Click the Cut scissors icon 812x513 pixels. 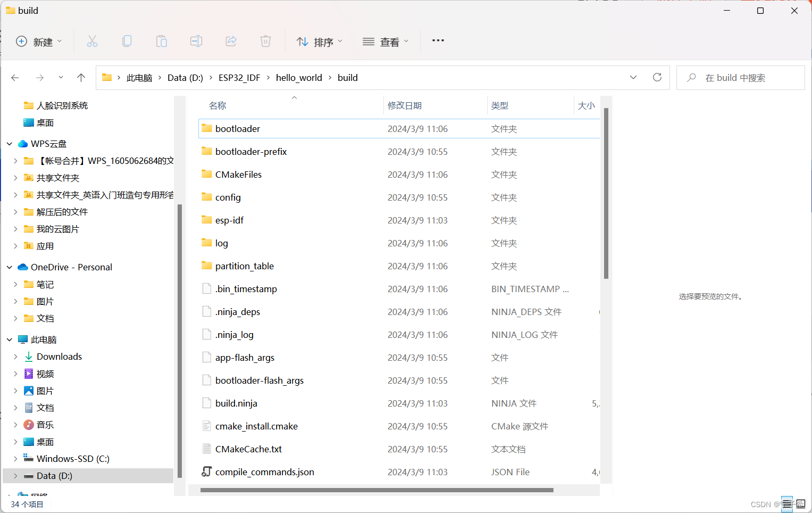point(92,41)
